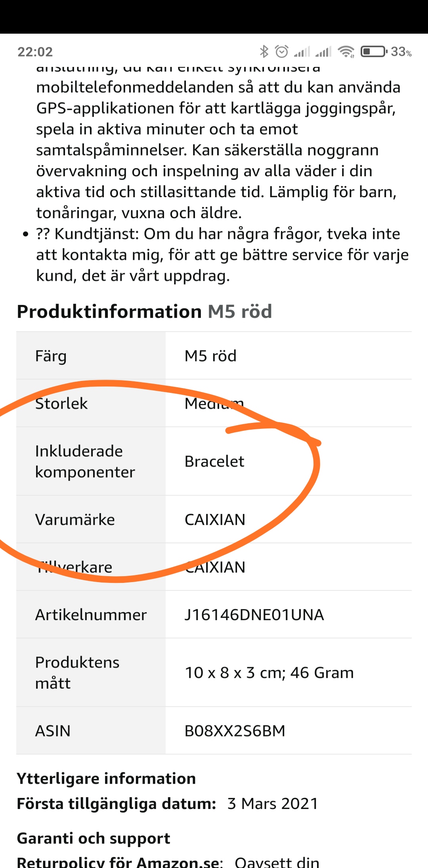Tap the Bluetooth status icon
The image size is (428, 868).
(264, 51)
